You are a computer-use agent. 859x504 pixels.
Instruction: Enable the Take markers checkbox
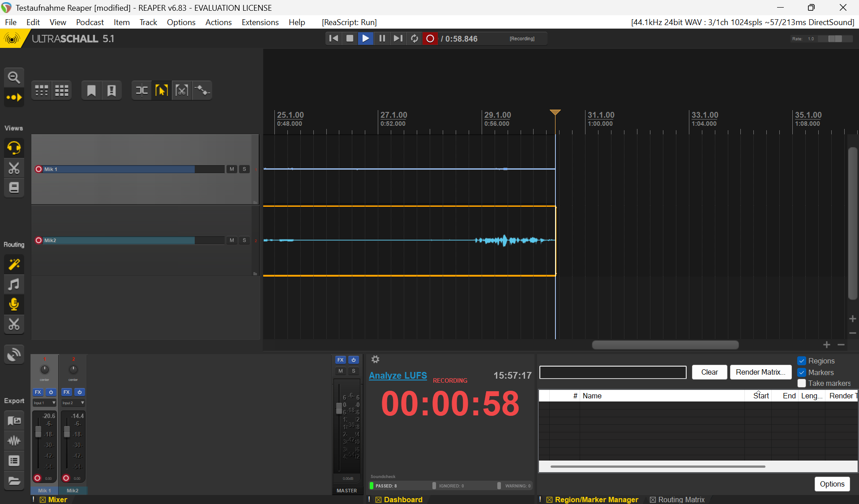point(802,383)
